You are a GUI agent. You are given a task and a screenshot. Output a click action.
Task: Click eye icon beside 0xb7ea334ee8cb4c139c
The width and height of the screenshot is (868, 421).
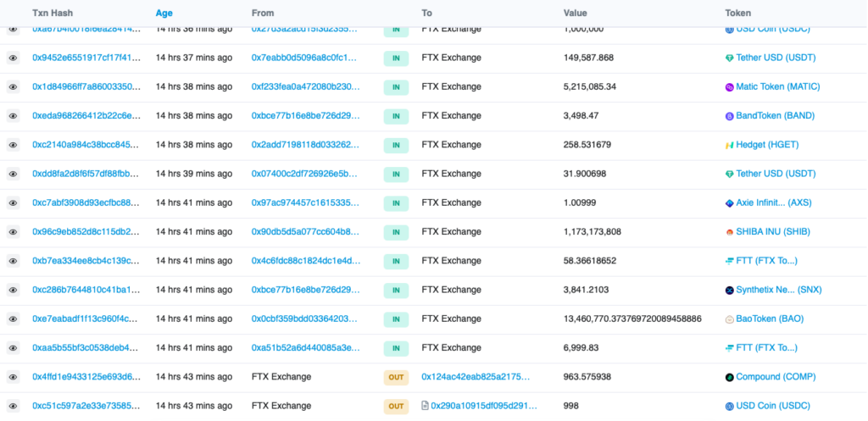coord(14,261)
